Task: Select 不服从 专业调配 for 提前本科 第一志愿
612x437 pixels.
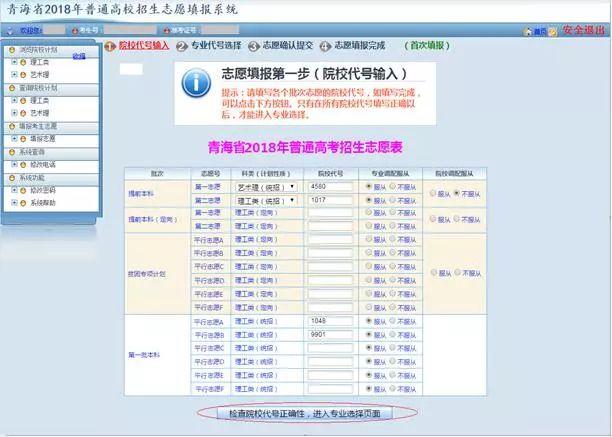Action: point(395,186)
